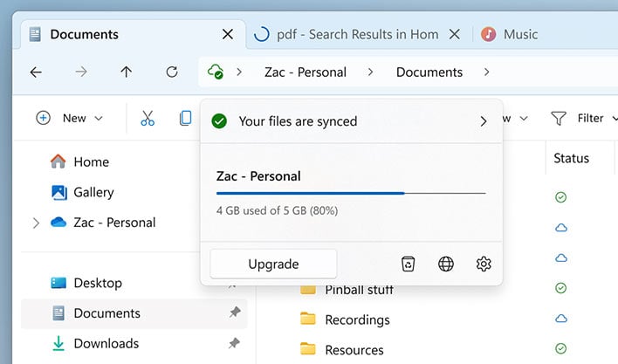Image resolution: width=618 pixels, height=364 pixels.
Task: Expand chevron after Zac - Personal breadcrumb
Action: tap(370, 72)
